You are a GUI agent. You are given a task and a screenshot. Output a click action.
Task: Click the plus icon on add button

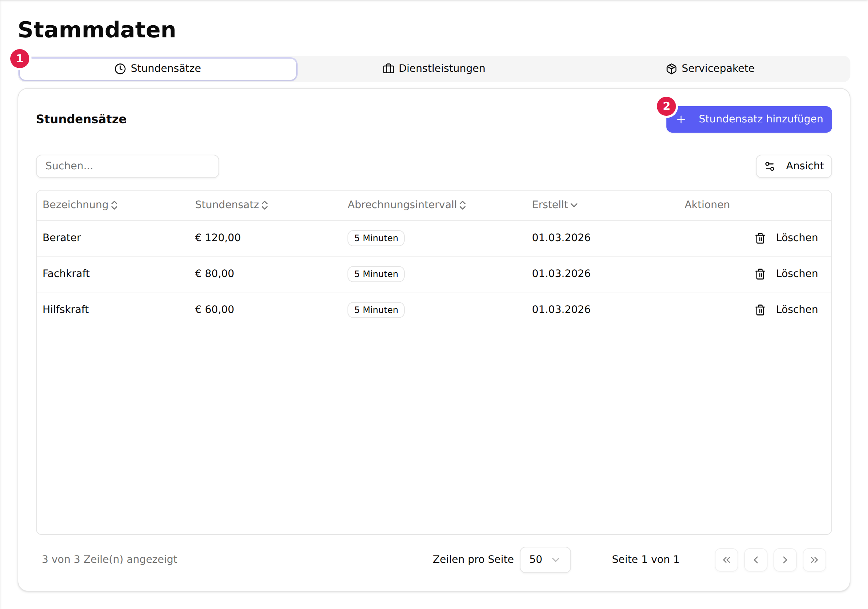(681, 119)
